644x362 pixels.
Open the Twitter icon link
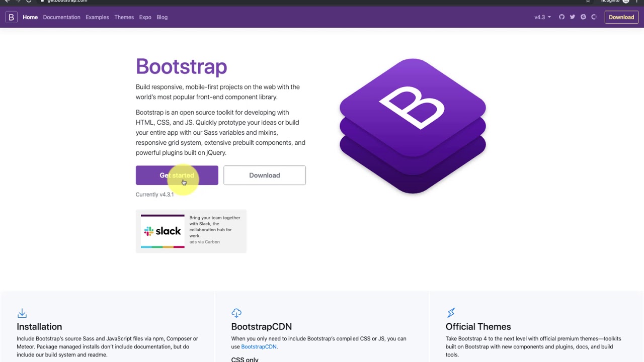(x=573, y=17)
